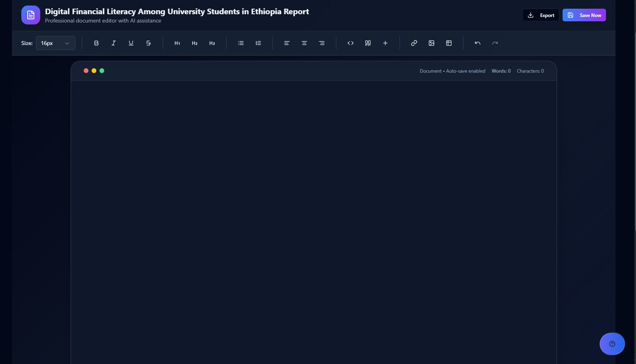Insert a table

tap(449, 43)
